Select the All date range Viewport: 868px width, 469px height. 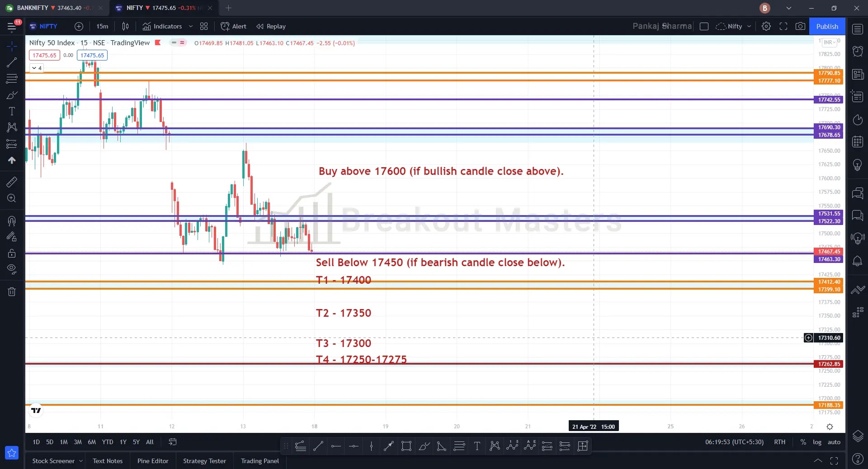pos(150,442)
